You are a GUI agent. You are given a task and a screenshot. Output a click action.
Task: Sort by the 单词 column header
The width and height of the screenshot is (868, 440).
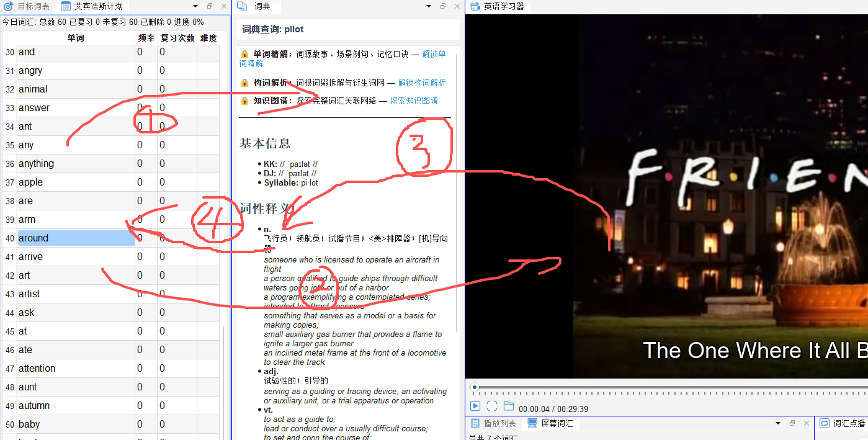point(76,38)
